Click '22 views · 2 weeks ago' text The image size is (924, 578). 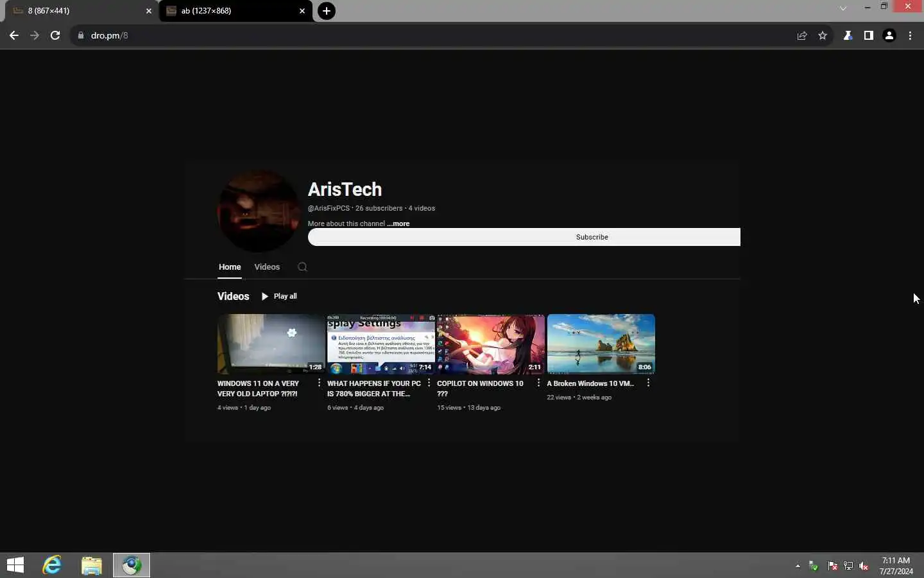[x=579, y=398]
